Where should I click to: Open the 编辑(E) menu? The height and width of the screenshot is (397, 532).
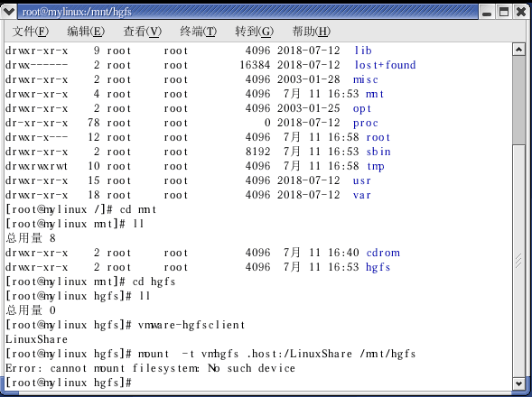click(x=86, y=32)
